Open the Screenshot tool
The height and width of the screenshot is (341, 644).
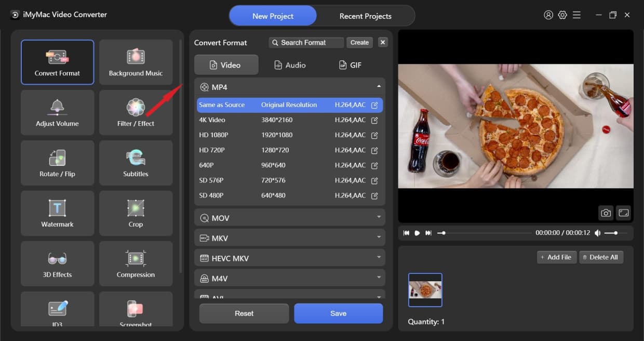(136, 309)
